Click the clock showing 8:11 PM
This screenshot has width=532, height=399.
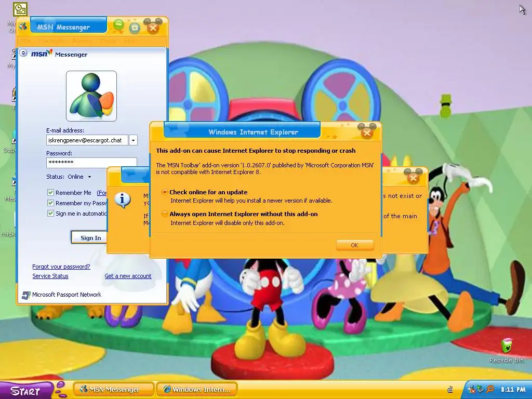(x=513, y=390)
